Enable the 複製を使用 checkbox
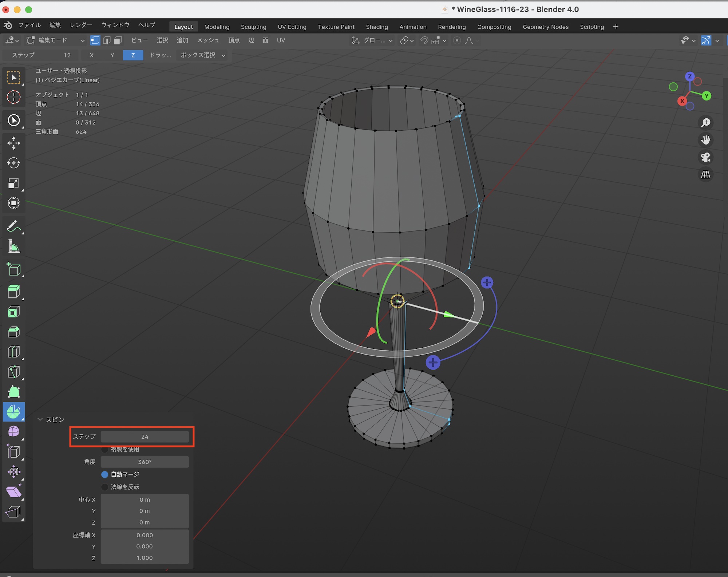Screen dimensions: 728x577 (x=105, y=450)
